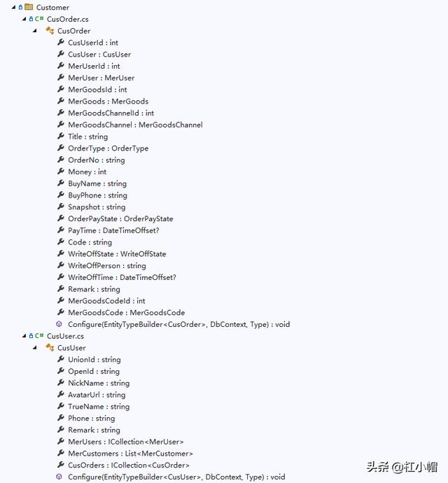This screenshot has width=448, height=483.
Task: Select 'MerGoodsCode : MerGoodsCode' property
Action: (126, 312)
